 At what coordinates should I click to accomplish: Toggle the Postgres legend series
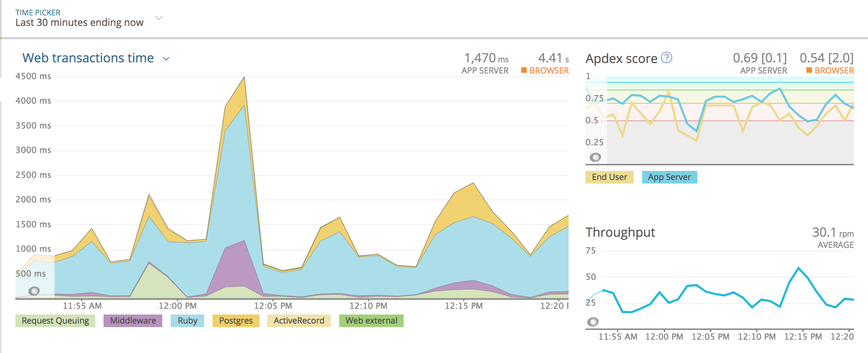(236, 321)
